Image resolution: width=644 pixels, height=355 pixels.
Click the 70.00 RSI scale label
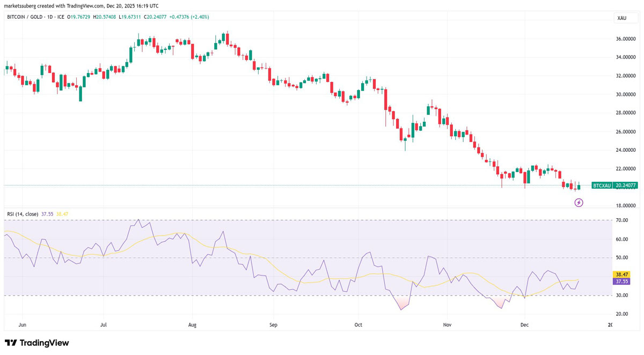[622, 220]
